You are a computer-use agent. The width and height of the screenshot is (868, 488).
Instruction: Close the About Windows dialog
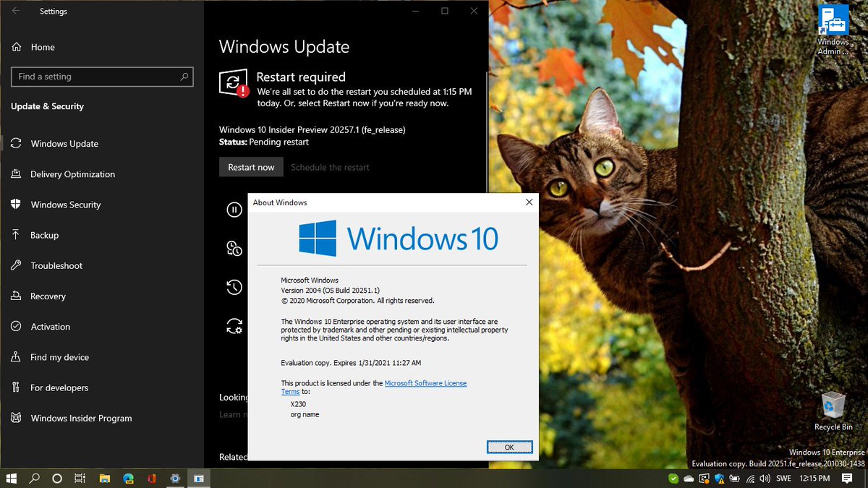(x=529, y=202)
